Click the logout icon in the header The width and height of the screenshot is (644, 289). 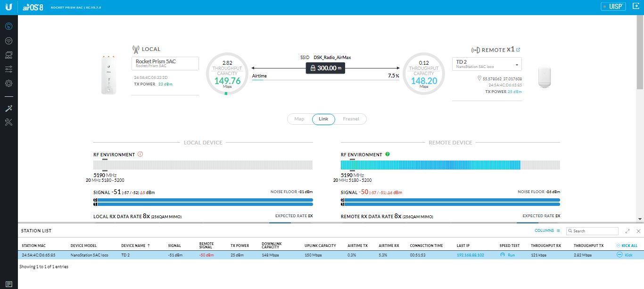coord(635,7)
